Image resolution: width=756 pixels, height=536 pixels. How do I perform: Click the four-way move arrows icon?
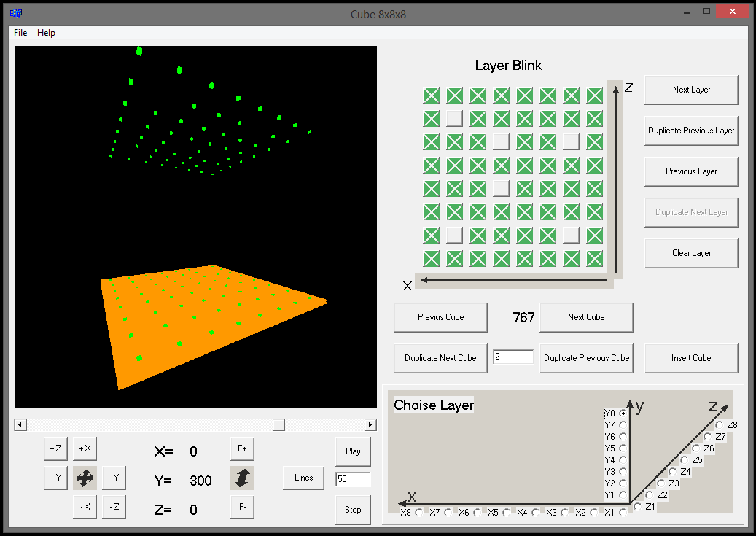click(x=85, y=478)
